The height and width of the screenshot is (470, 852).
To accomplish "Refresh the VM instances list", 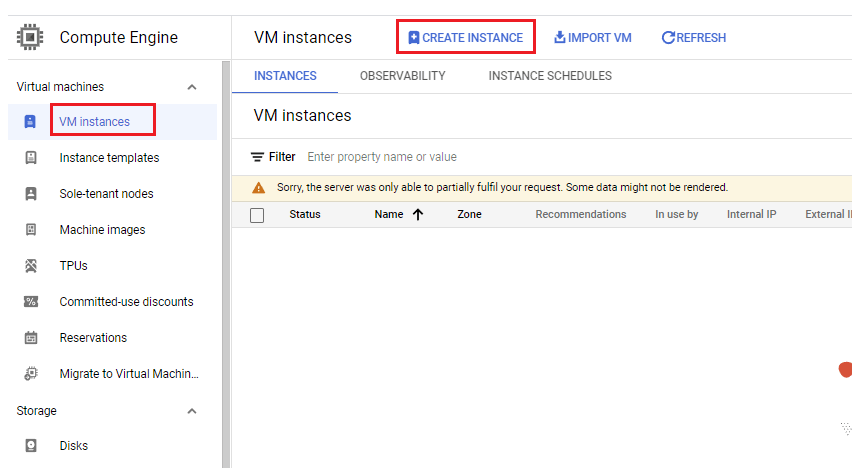I will pyautogui.click(x=694, y=37).
